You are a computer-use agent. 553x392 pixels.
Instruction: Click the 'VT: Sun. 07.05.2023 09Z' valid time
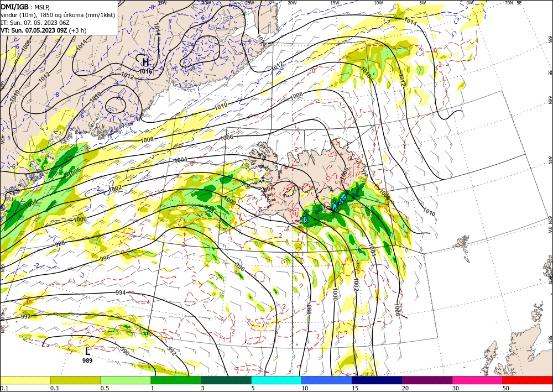click(34, 30)
